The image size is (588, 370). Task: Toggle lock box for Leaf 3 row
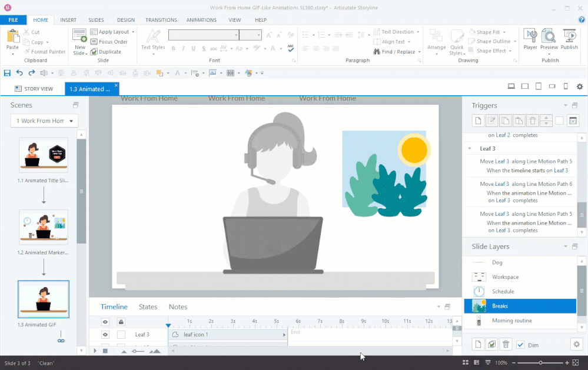tap(121, 335)
